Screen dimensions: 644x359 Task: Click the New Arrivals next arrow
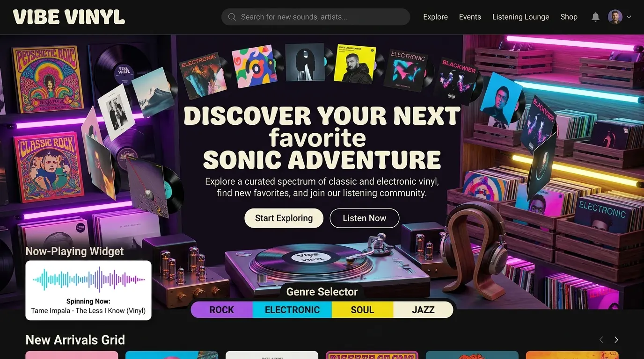pyautogui.click(x=616, y=340)
